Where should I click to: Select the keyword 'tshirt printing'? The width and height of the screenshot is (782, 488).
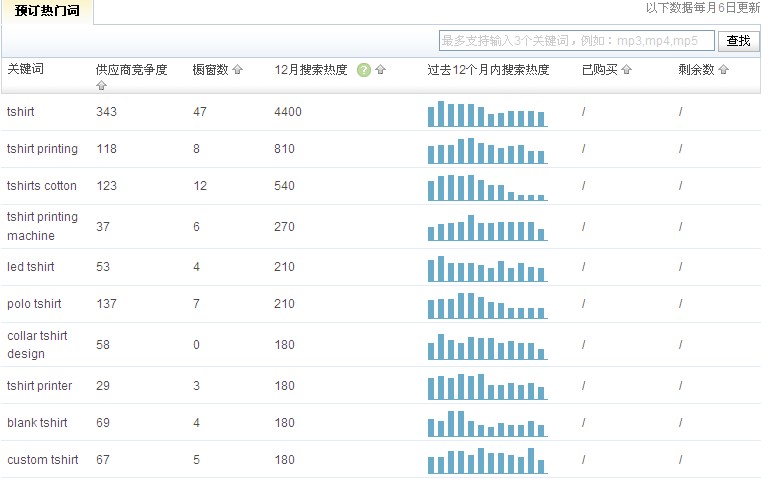[42, 149]
